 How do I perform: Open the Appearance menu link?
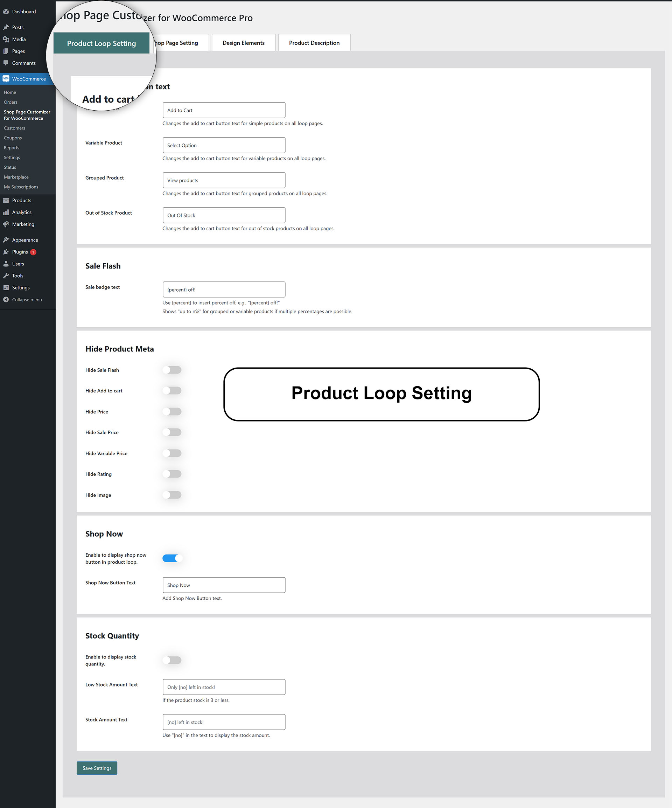[x=25, y=240]
